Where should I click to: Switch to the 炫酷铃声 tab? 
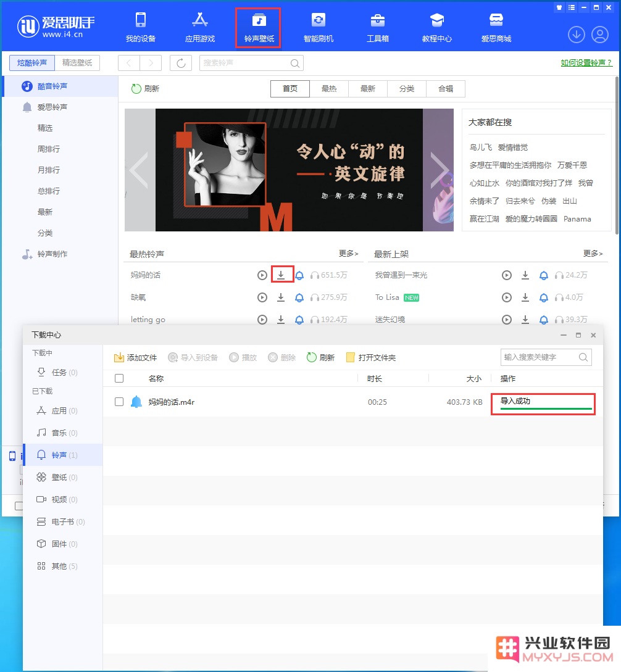(32, 63)
